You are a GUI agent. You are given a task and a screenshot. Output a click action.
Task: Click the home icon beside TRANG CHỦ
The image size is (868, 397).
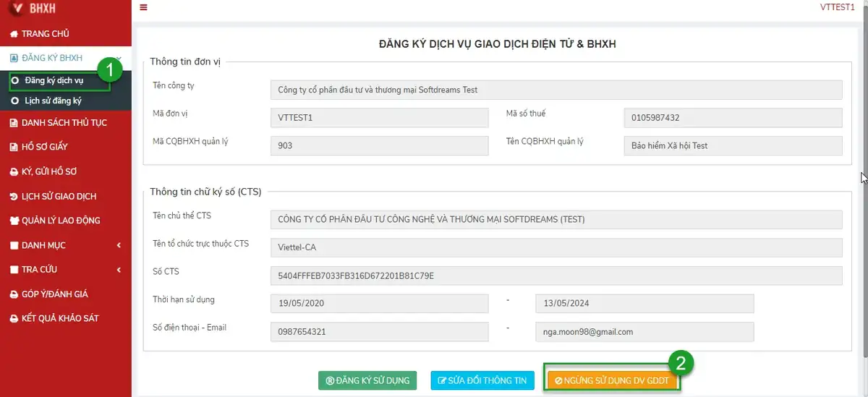14,33
